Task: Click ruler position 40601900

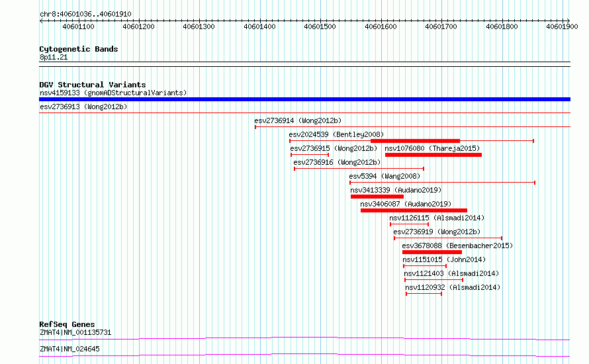Action: (x=562, y=26)
